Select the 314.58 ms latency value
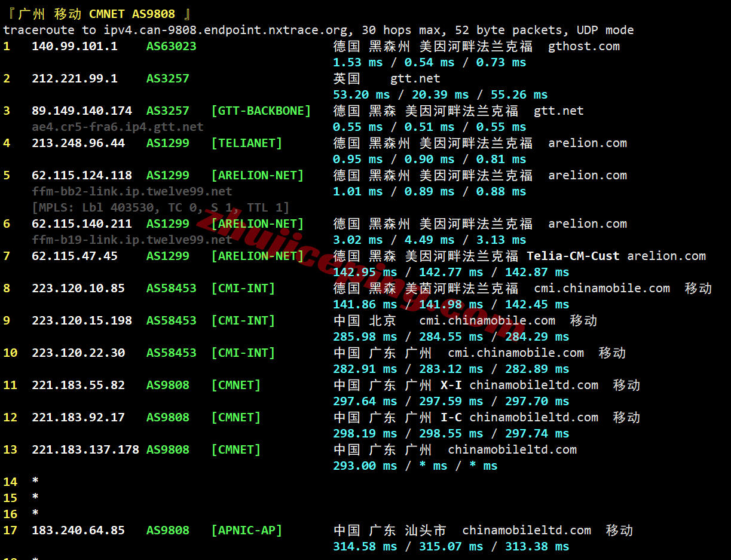This screenshot has height=560, width=731. point(365,546)
